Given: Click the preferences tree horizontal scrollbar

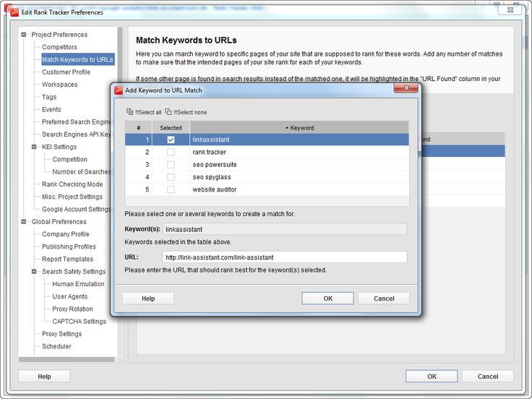Looking at the screenshot, I should click(66, 359).
